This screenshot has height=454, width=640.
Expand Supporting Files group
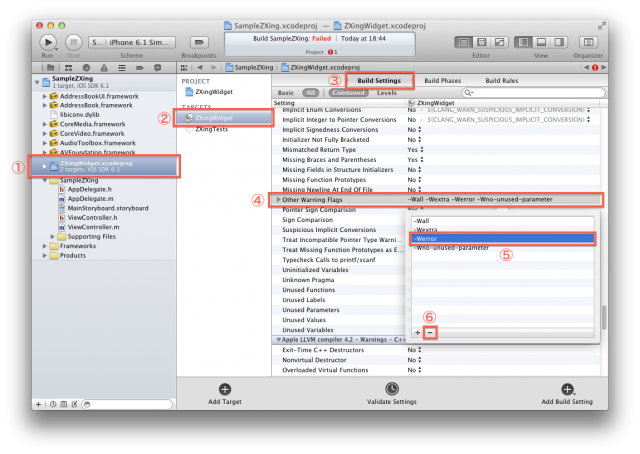click(52, 237)
